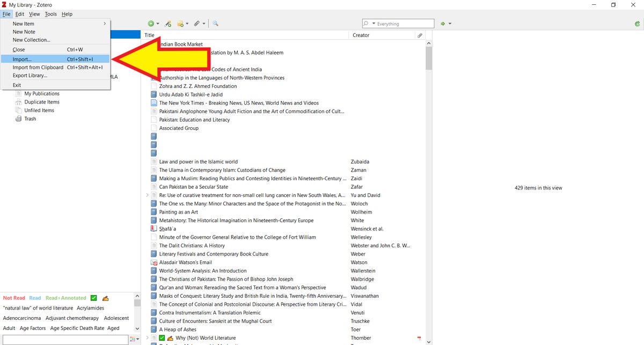Click the Add Attachment paperclip toolbar icon
This screenshot has height=345, width=644.
pyautogui.click(x=197, y=24)
